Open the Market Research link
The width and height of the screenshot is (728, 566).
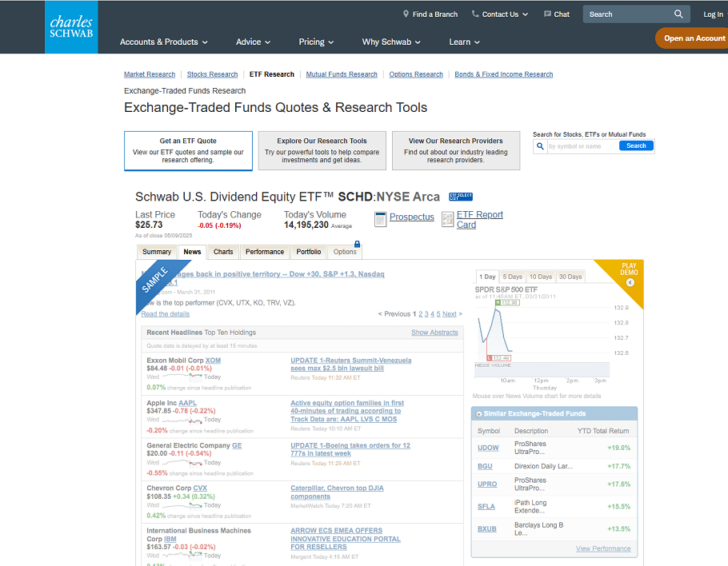pos(150,74)
